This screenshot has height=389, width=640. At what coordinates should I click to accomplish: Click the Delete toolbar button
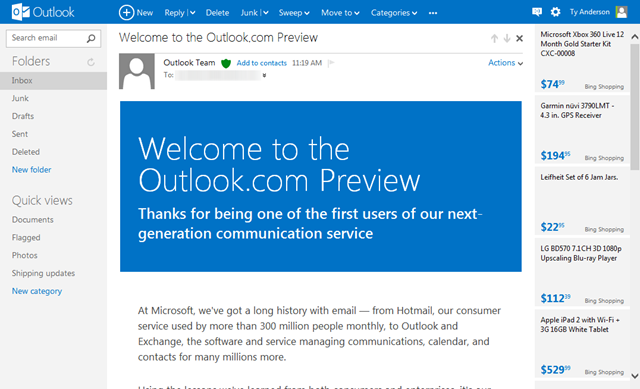[x=217, y=13]
